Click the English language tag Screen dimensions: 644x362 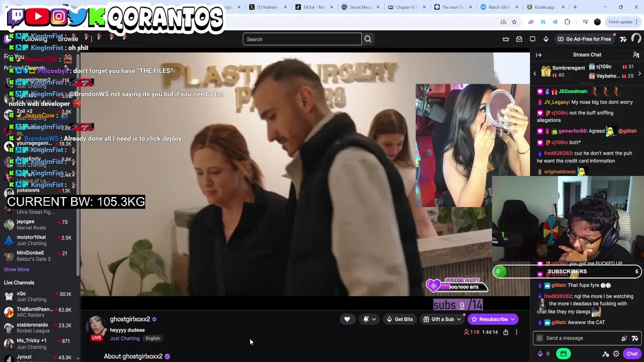(152, 338)
